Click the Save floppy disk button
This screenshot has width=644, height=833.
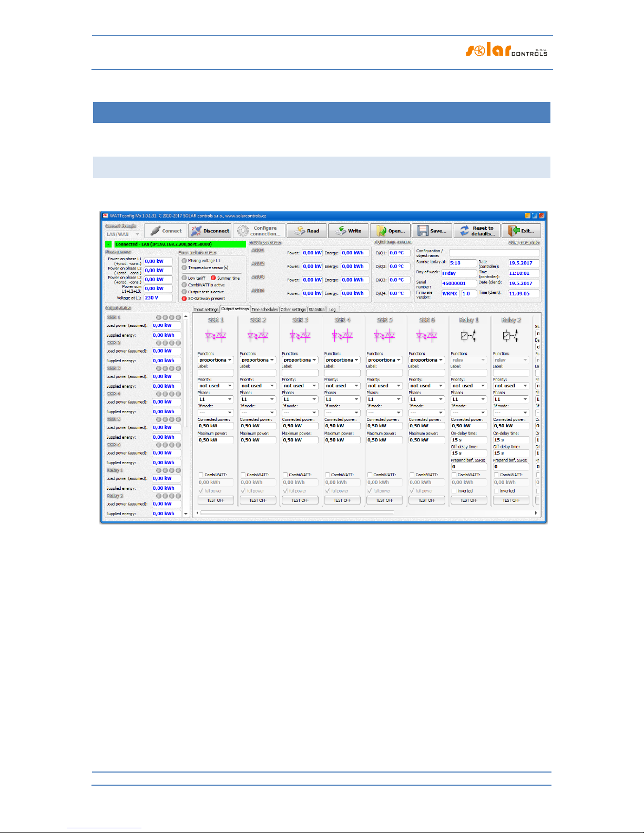tap(432, 231)
